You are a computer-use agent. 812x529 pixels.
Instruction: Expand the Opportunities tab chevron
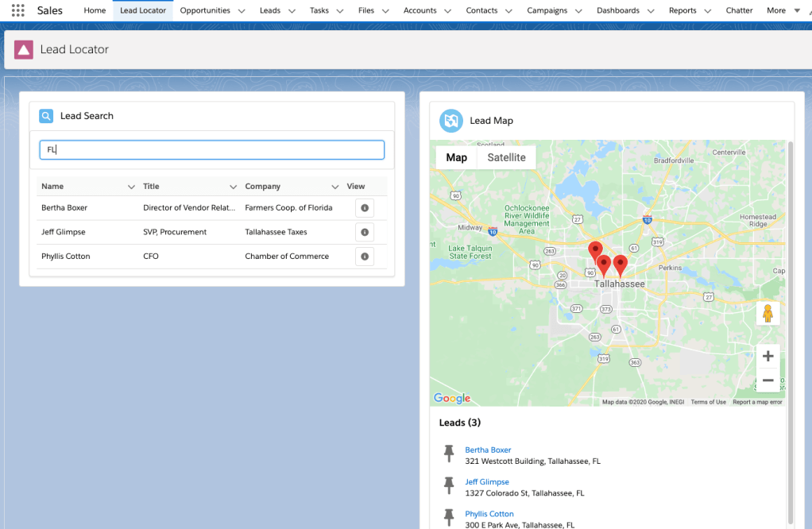241,10
